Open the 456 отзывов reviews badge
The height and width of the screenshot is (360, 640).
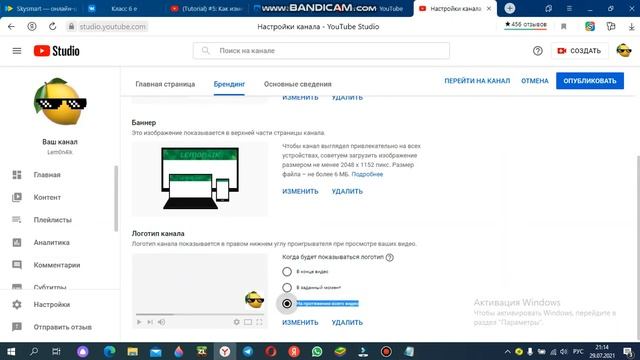pyautogui.click(x=525, y=25)
